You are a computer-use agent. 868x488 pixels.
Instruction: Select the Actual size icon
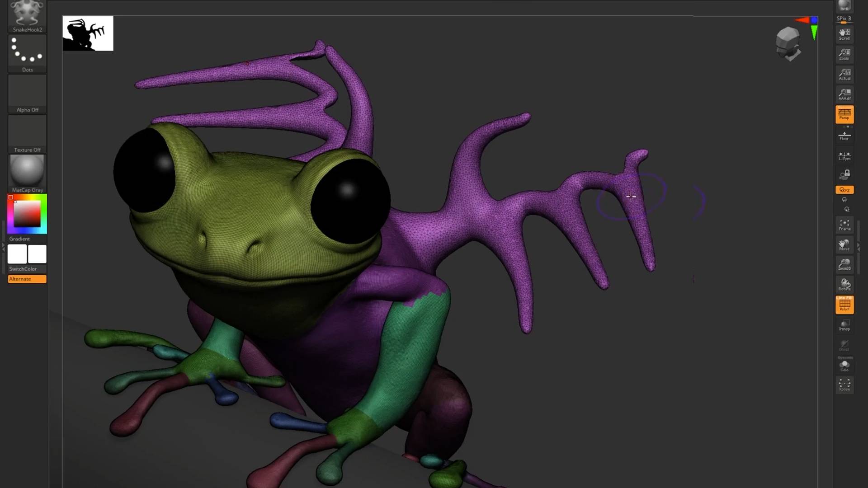[x=844, y=74]
